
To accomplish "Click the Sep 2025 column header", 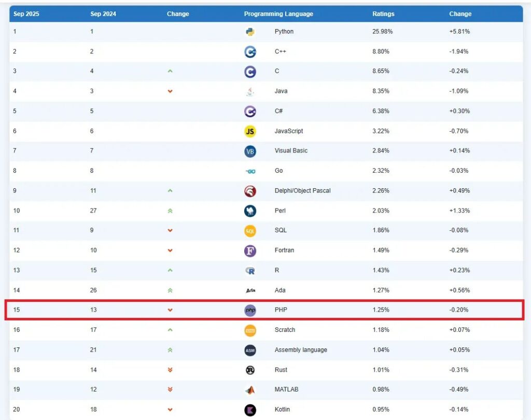I will click(26, 14).
